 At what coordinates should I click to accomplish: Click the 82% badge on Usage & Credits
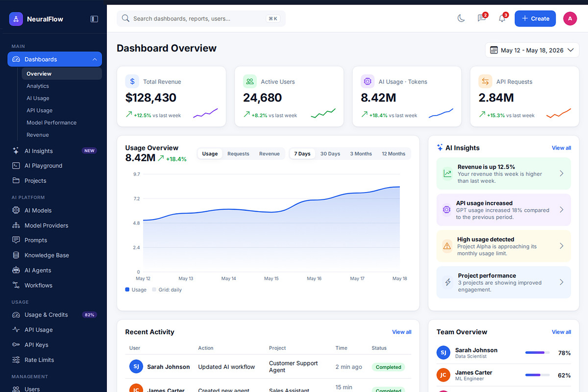[89, 315]
